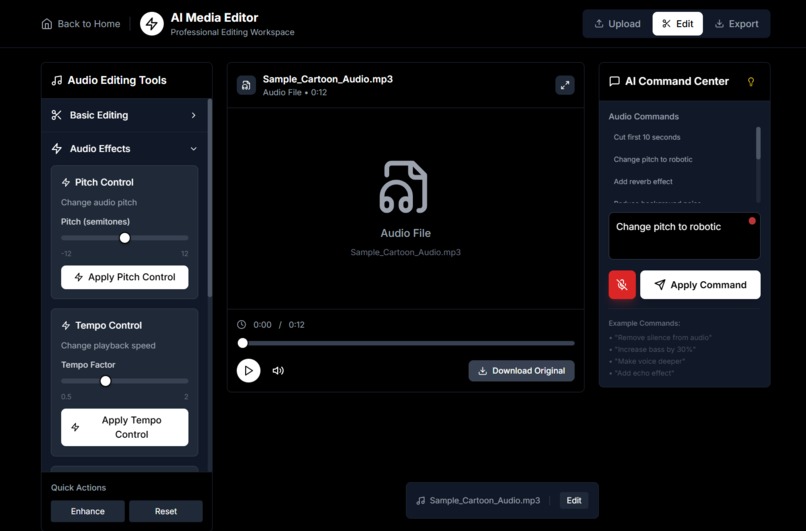Click Sample_Cartoon_Audio.mp3 title in player header
Image resolution: width=806 pixels, height=531 pixels.
click(327, 79)
